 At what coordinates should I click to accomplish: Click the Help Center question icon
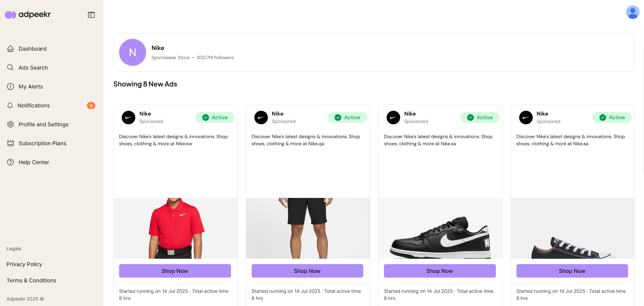coord(10,162)
